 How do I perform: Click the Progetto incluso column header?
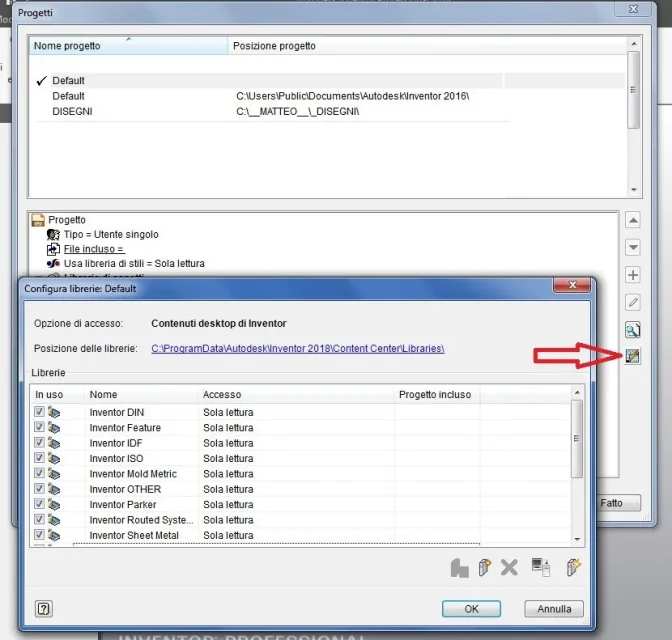tap(437, 394)
